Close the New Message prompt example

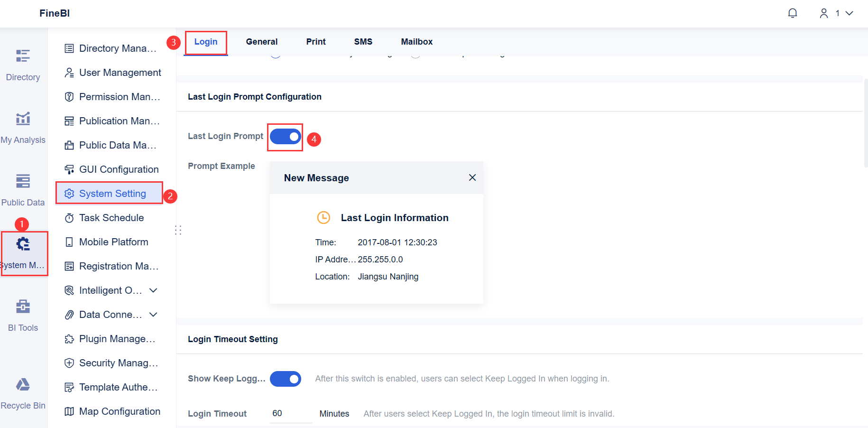click(x=472, y=177)
